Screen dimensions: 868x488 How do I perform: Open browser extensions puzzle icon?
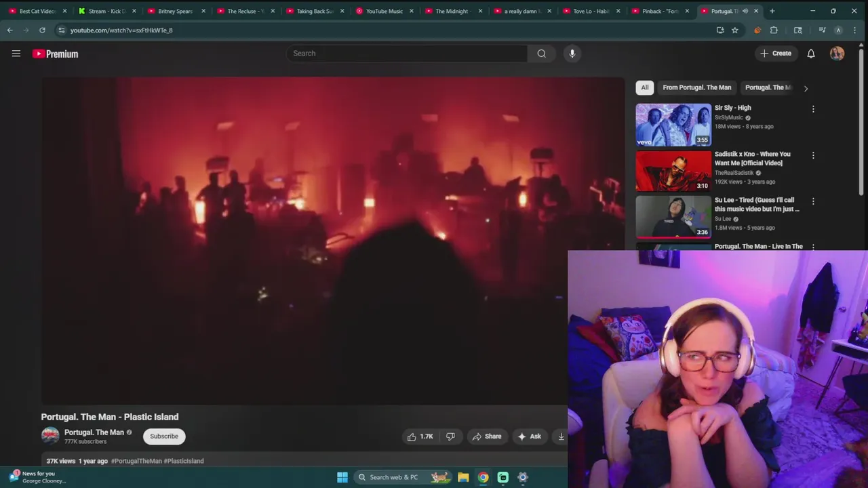click(774, 30)
